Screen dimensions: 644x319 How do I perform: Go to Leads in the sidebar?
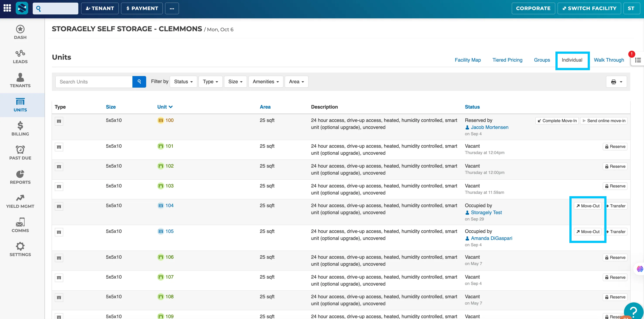[20, 57]
